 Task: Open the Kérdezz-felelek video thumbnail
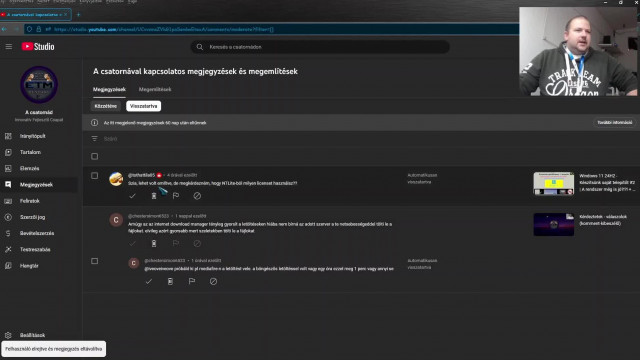pos(553,224)
